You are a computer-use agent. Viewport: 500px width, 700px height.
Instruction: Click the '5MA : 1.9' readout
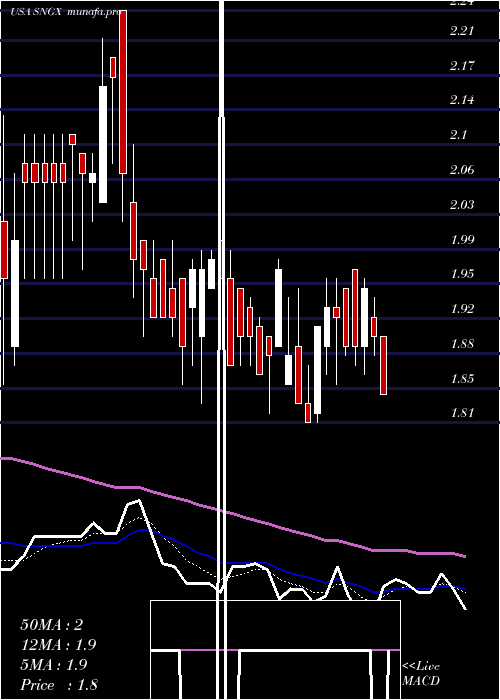pyautogui.click(x=54, y=665)
